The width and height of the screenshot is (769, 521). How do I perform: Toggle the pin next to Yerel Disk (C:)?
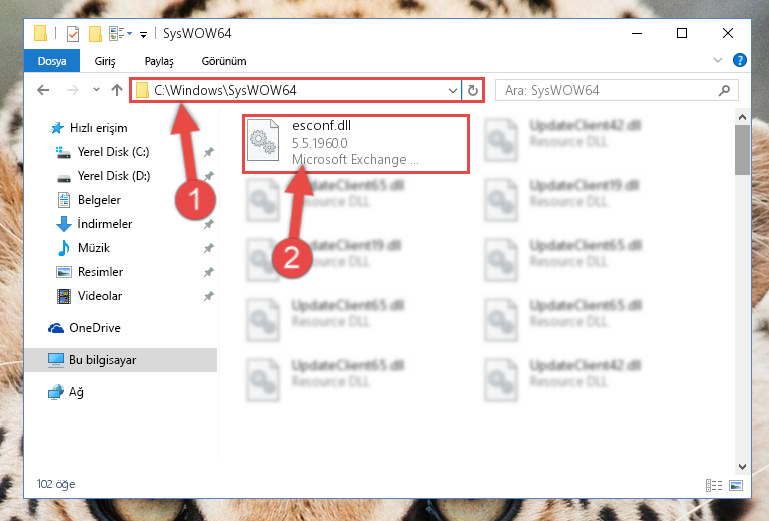(208, 152)
